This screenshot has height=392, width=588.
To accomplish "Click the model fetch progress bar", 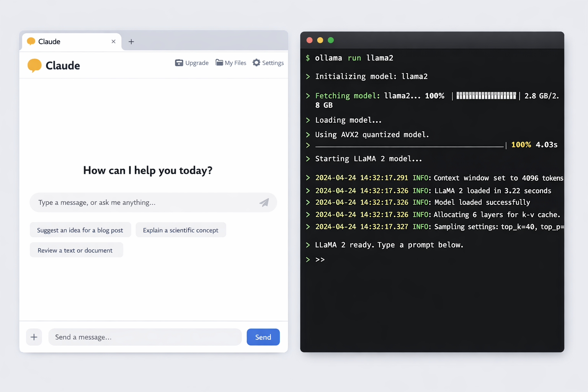I will pyautogui.click(x=486, y=96).
